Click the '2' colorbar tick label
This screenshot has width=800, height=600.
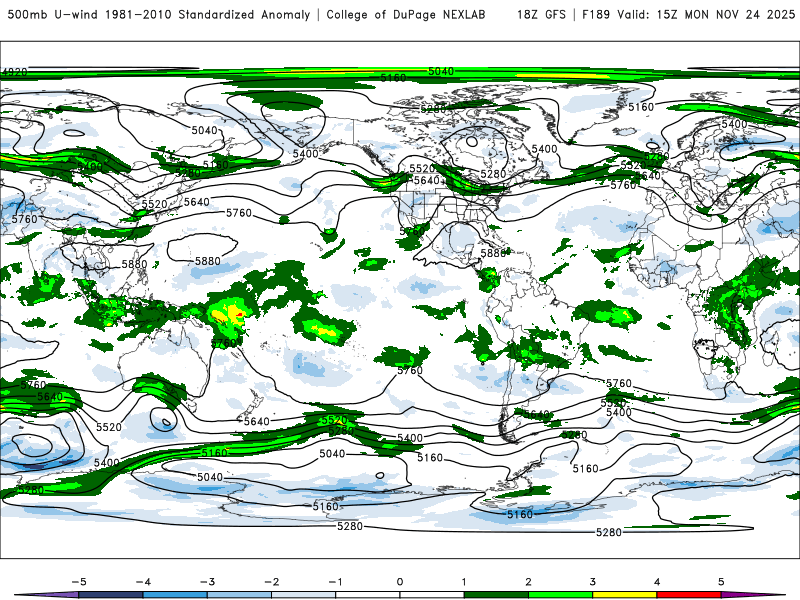(528, 582)
